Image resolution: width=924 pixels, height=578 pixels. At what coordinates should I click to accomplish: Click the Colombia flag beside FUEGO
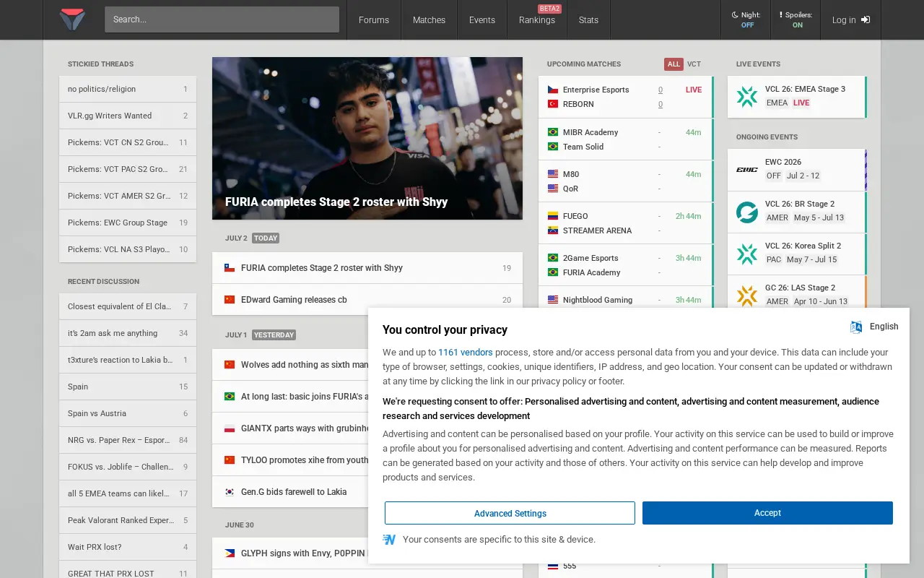[553, 216]
